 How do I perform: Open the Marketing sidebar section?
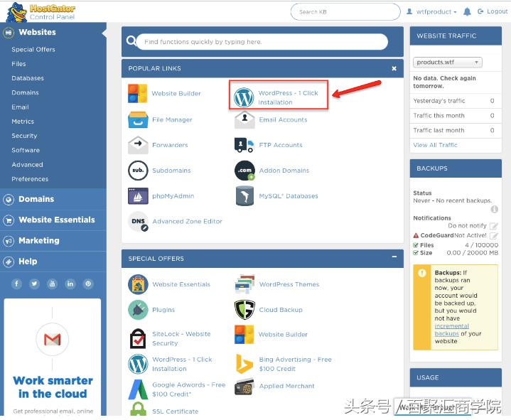(38, 240)
